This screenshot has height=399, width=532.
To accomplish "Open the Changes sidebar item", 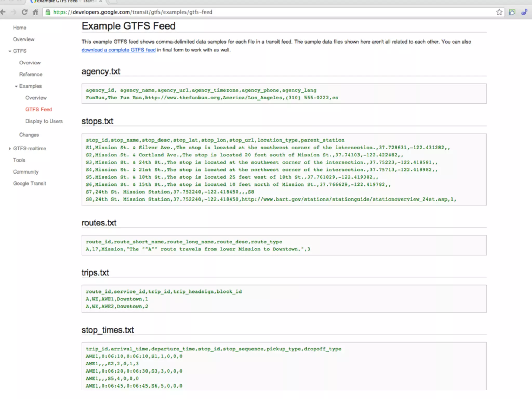I will (x=29, y=135).
